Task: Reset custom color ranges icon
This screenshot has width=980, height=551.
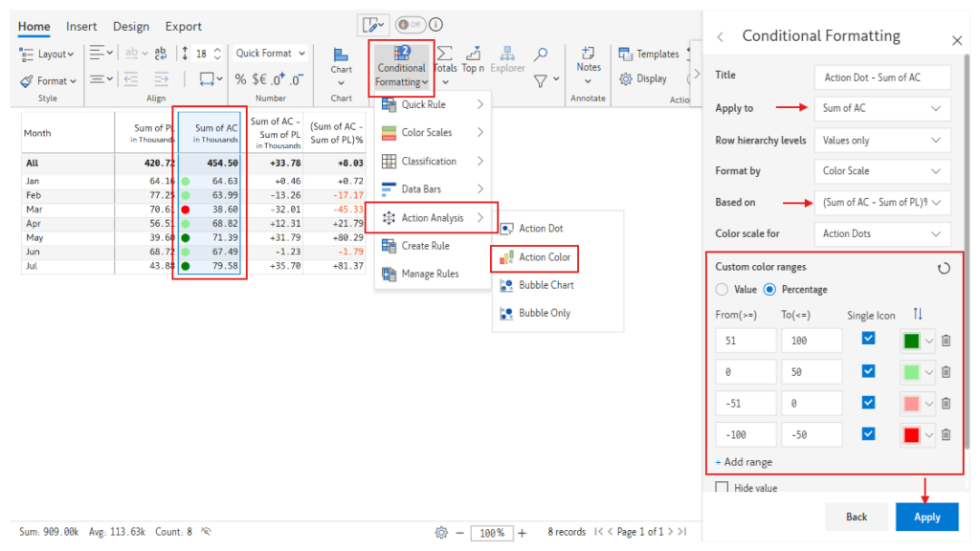Action: coord(944,268)
